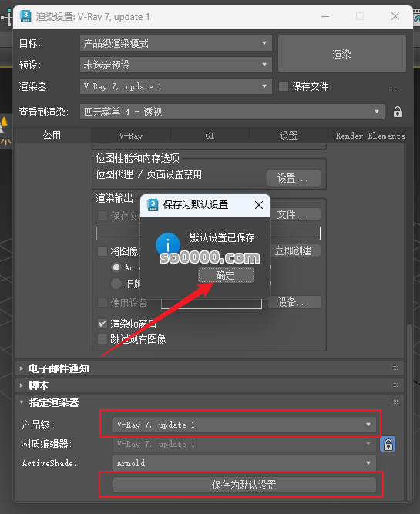
Task: Collapse the 指定渲染器 rollout
Action: click(x=209, y=402)
